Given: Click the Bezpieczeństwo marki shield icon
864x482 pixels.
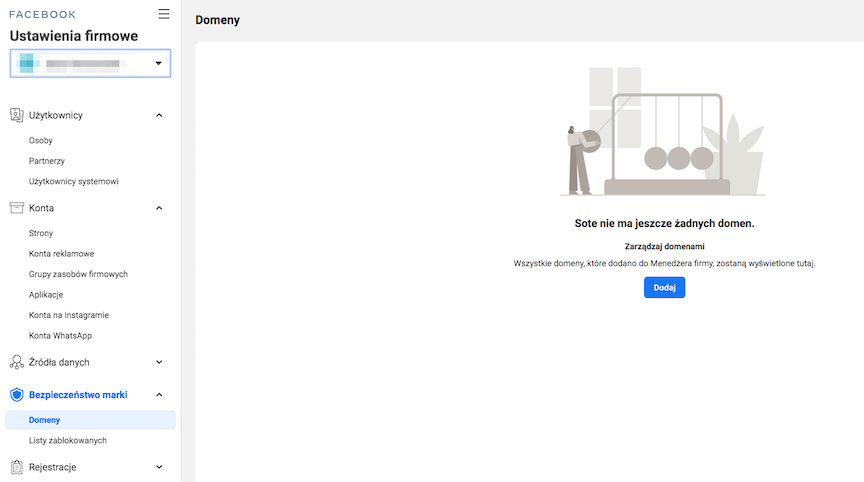Looking at the screenshot, I should pyautogui.click(x=16, y=395).
